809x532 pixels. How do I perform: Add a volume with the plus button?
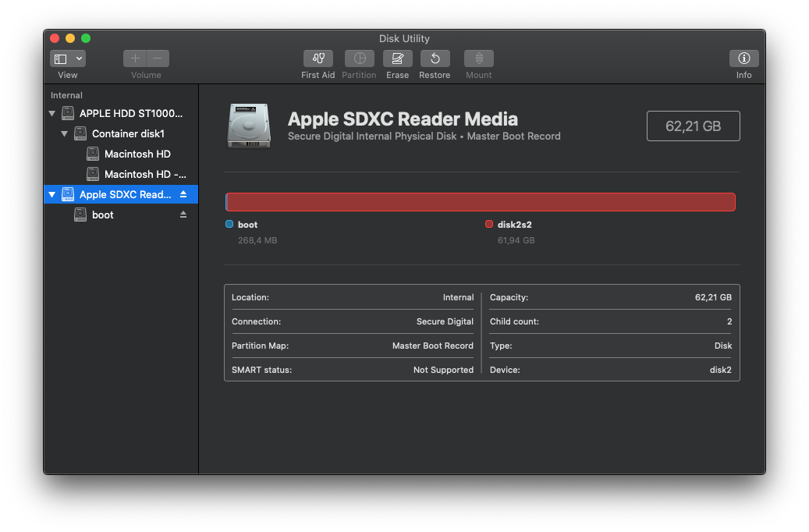tap(135, 59)
